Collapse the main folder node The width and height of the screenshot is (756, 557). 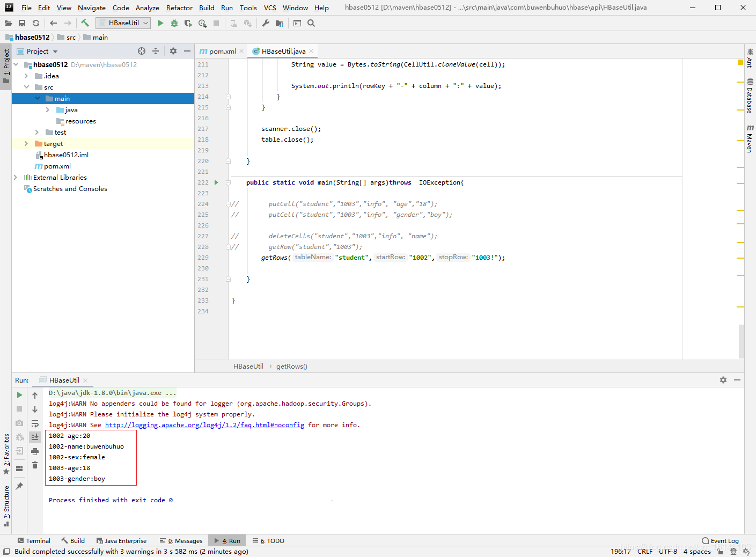point(37,98)
